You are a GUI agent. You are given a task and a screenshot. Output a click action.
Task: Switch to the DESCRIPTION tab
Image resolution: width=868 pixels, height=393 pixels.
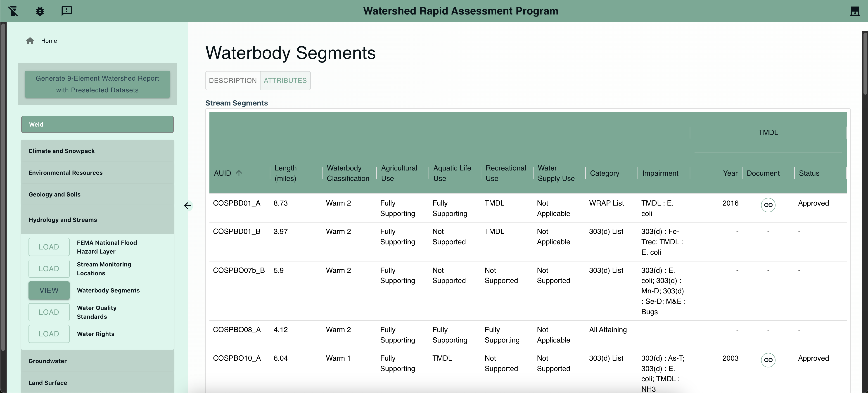(x=233, y=81)
